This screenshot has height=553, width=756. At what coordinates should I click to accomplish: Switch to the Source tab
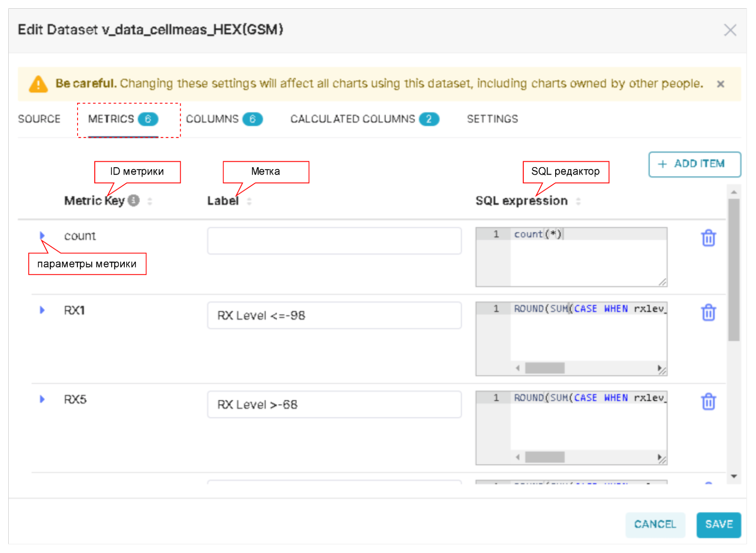[x=39, y=119]
